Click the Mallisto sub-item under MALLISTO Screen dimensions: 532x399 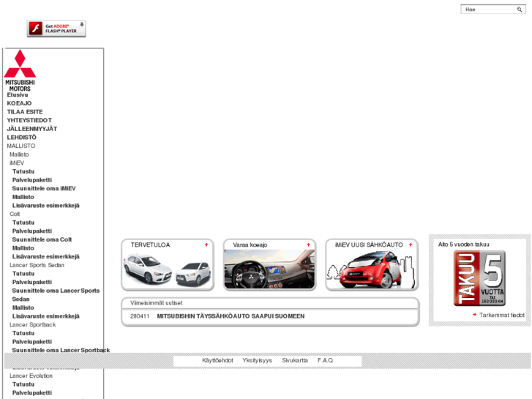coord(19,154)
